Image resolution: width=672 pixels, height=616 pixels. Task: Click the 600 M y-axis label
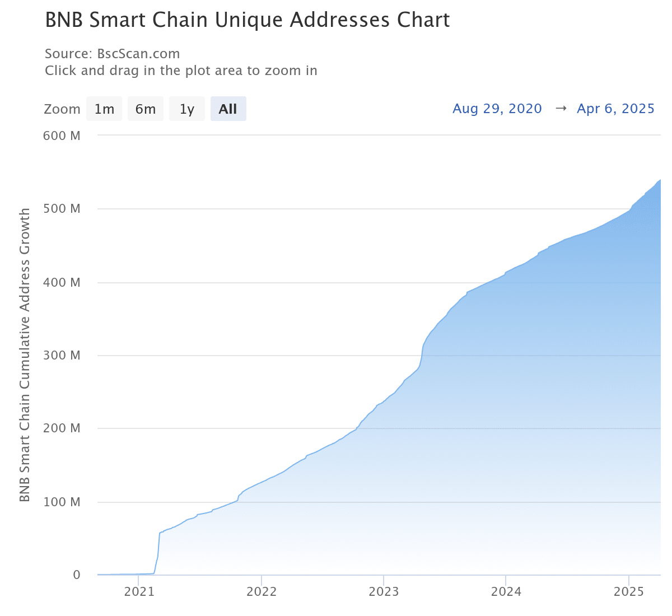[62, 136]
